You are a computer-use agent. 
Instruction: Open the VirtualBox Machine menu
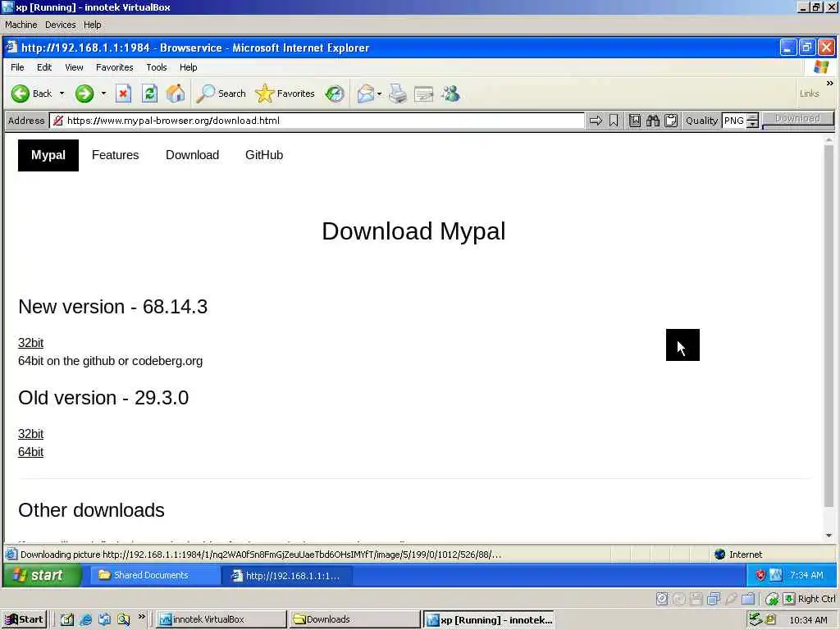click(21, 25)
